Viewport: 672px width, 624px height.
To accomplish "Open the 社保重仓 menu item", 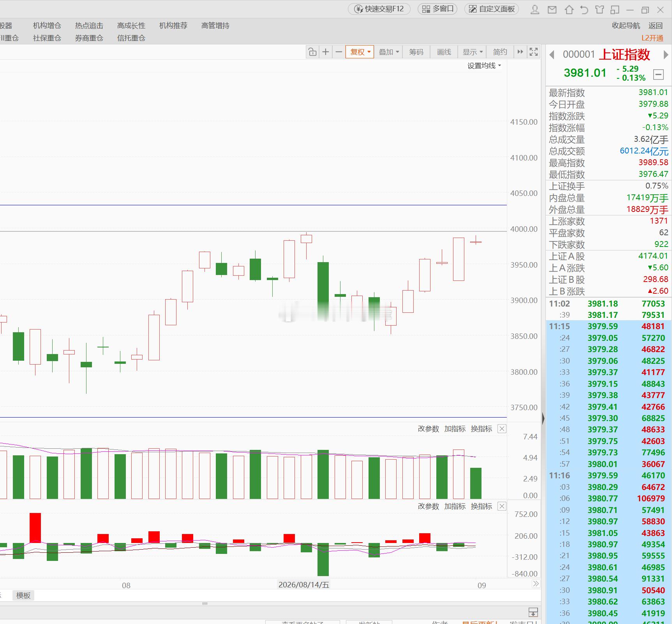I will (x=47, y=38).
